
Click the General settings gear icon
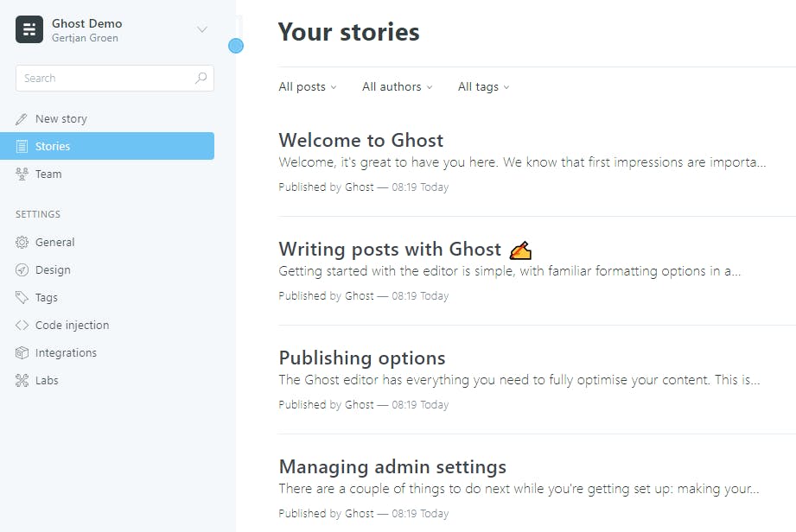click(x=22, y=243)
